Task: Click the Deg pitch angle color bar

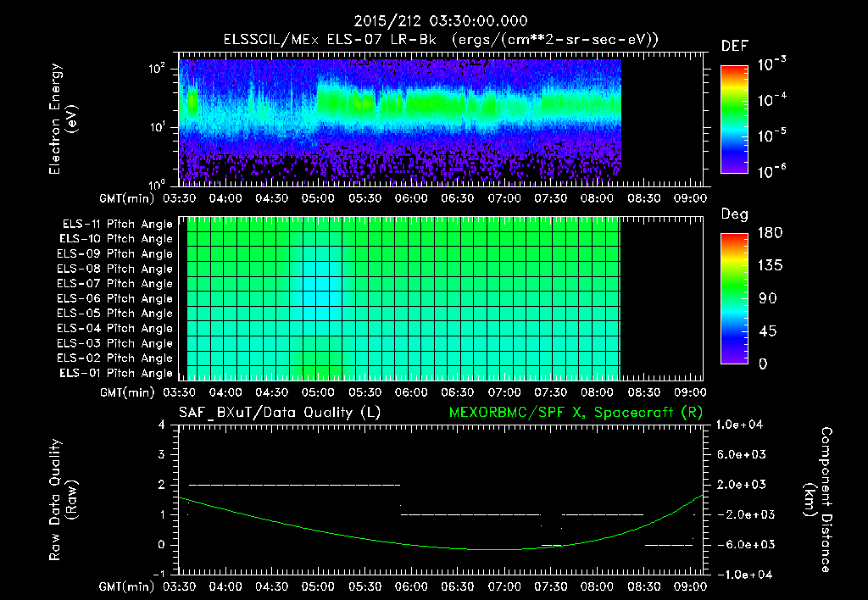Action: [734, 298]
